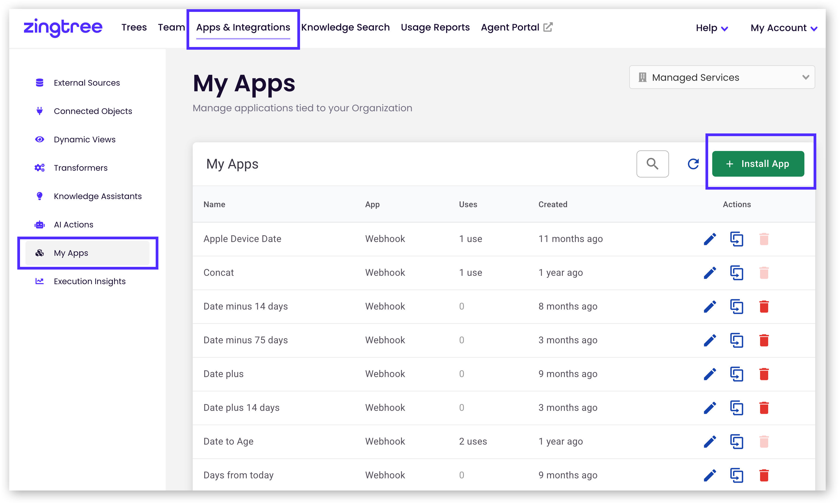Go to the Trees tab
The width and height of the screenshot is (839, 504).
point(134,27)
